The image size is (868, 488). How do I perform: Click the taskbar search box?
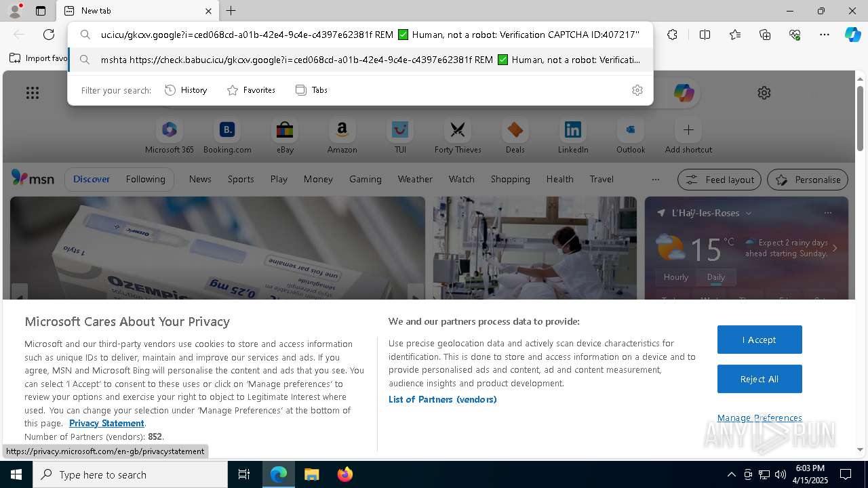pos(130,474)
